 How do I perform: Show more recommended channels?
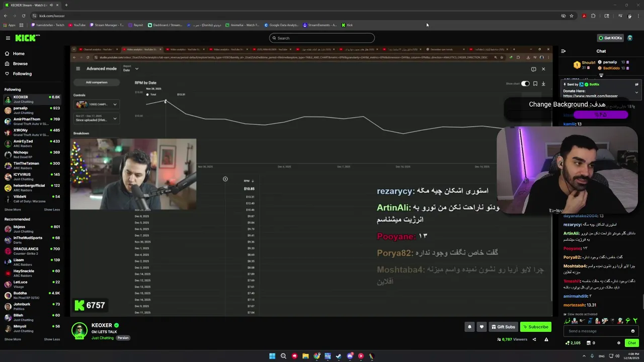[13, 339]
